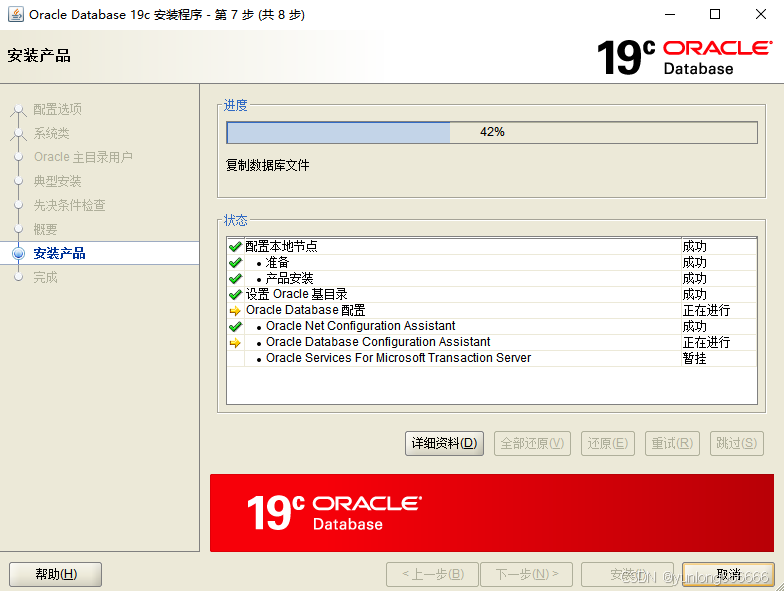Click the 42% progress bar

pyautogui.click(x=492, y=132)
